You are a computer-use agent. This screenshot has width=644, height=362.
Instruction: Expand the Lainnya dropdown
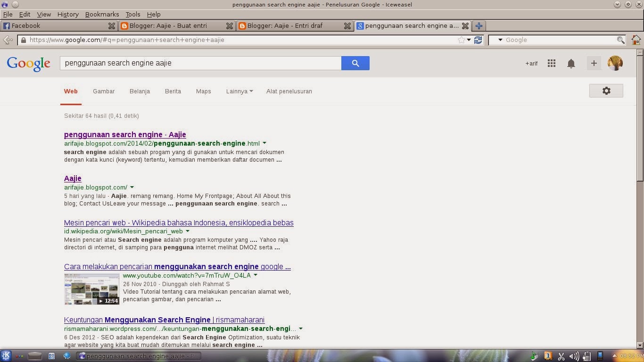(x=239, y=91)
